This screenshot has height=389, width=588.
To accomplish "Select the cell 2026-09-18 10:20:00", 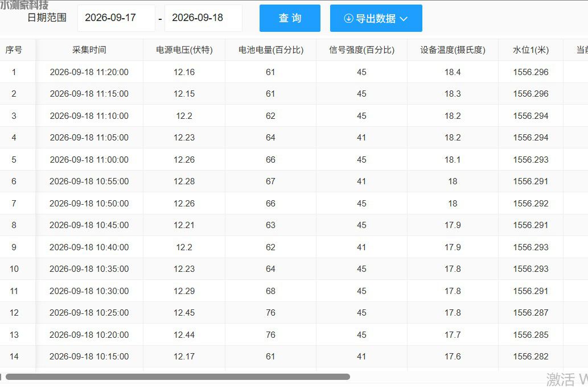I will [x=89, y=335].
